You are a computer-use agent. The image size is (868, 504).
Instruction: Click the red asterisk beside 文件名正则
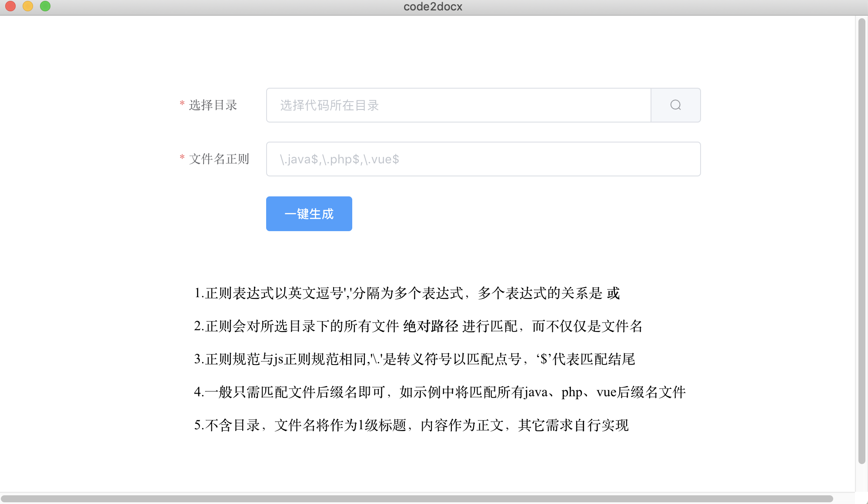(182, 157)
